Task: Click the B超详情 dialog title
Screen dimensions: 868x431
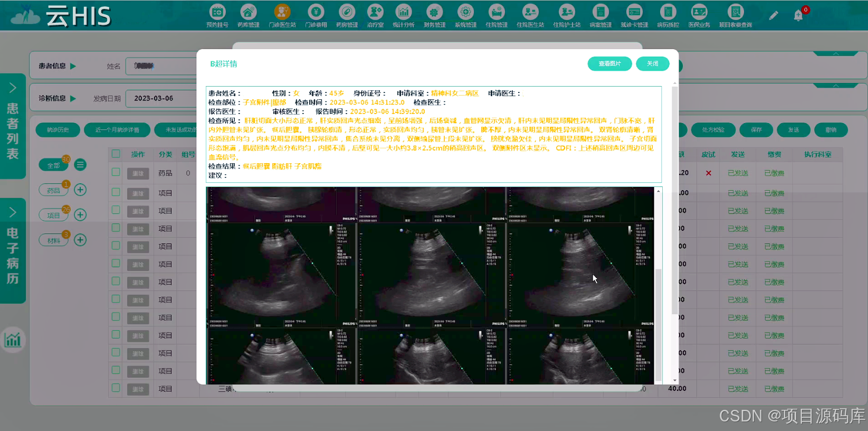Action: point(224,64)
